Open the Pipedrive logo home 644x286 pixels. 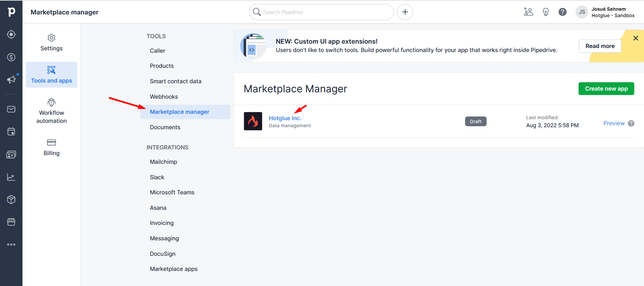click(x=11, y=12)
